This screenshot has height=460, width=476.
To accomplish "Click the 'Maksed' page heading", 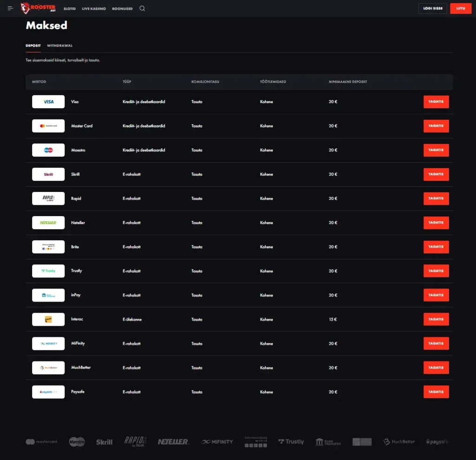I will click(x=46, y=25).
